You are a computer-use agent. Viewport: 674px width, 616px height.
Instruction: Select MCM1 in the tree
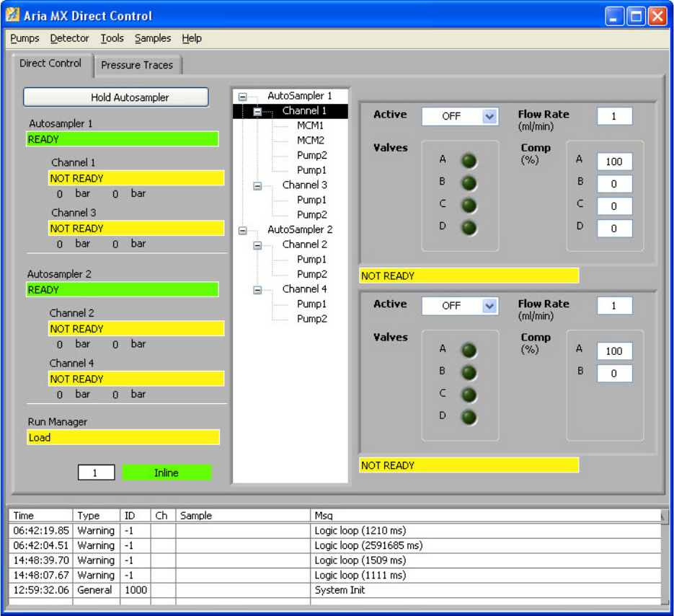pos(311,126)
